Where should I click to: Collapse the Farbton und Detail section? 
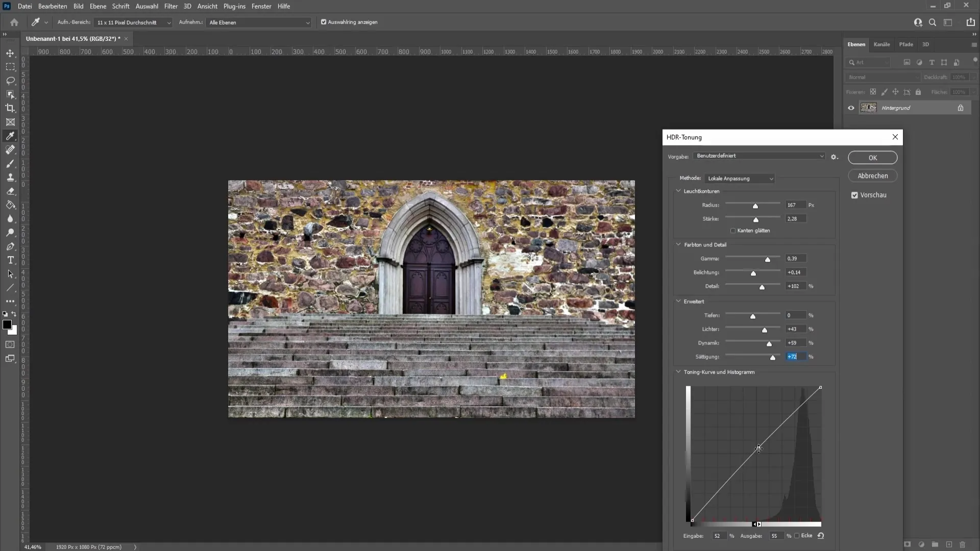[678, 244]
